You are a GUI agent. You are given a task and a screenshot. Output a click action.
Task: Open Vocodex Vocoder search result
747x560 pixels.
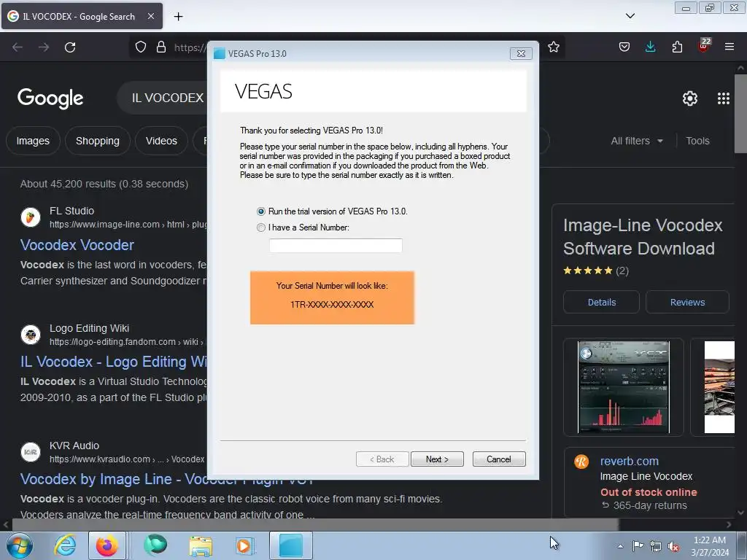(x=77, y=245)
